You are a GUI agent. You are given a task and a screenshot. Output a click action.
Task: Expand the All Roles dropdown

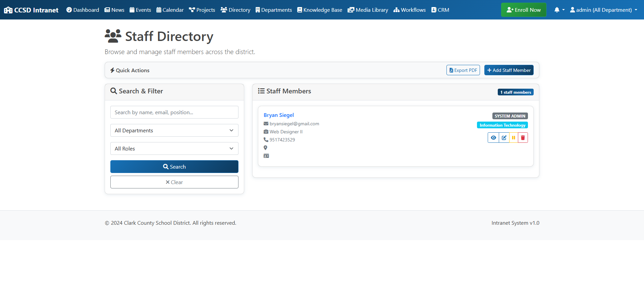174,148
